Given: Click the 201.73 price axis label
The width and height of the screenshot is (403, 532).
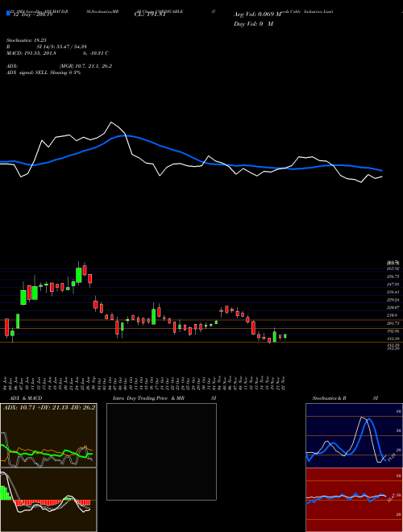Looking at the screenshot, I should click(393, 323).
